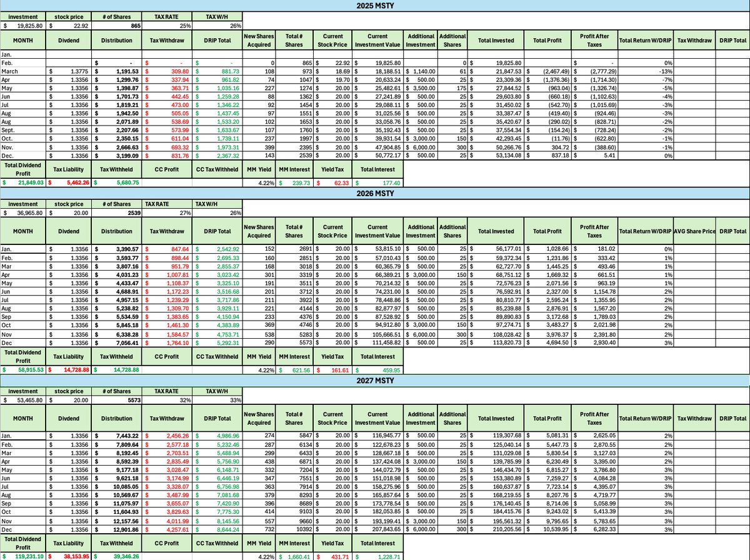Select current investment value 207,843.65

(x=378, y=529)
